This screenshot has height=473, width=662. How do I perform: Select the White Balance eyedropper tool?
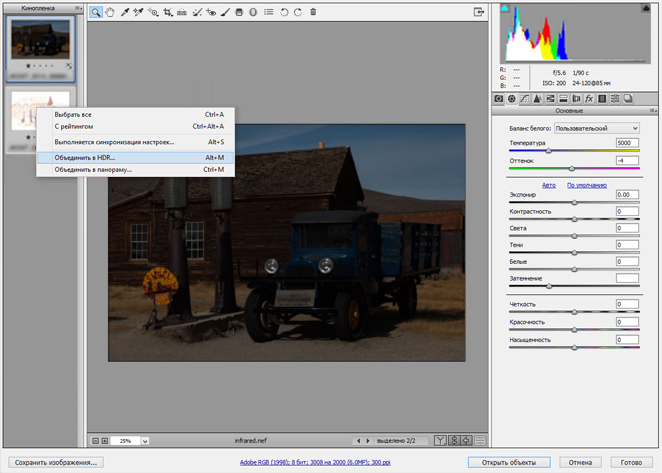125,12
